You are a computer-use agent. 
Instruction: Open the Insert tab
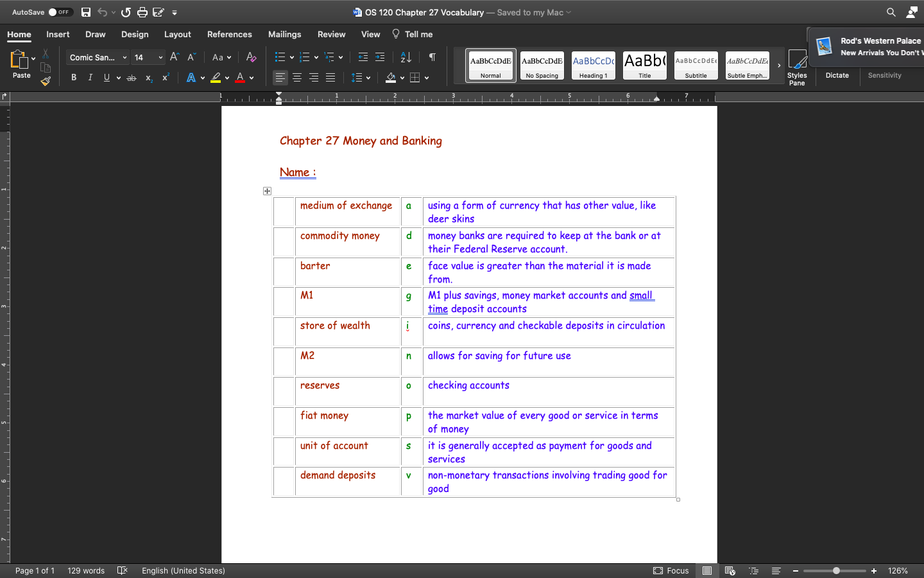58,34
